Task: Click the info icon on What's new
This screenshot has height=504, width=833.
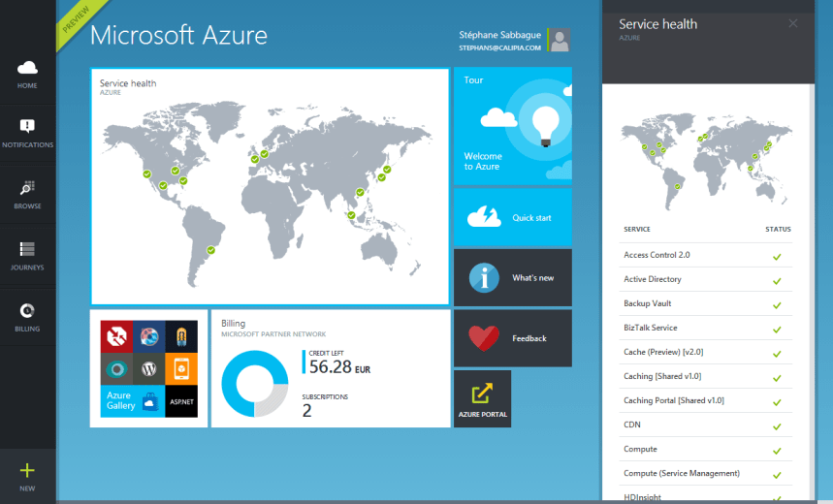Action: [x=484, y=278]
